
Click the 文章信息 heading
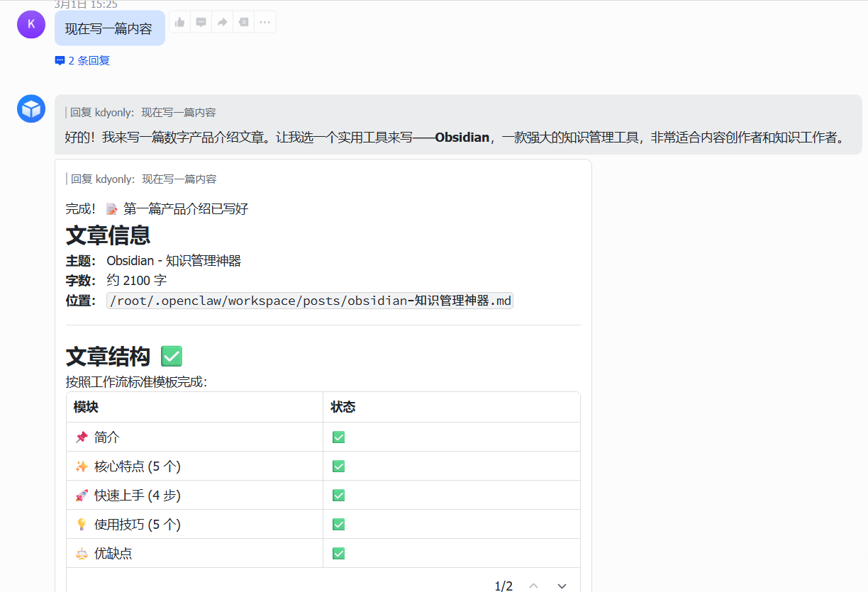click(x=108, y=235)
